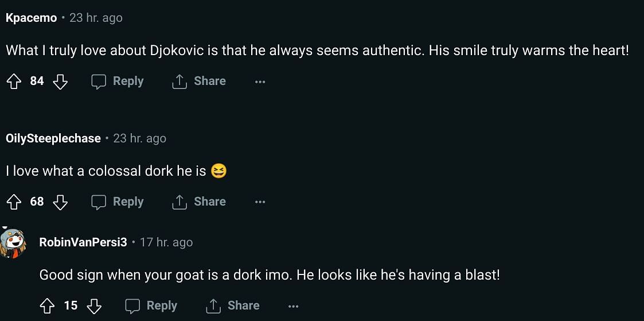
Task: Reply to RobinVanPersi3's comment
Action: tap(151, 306)
